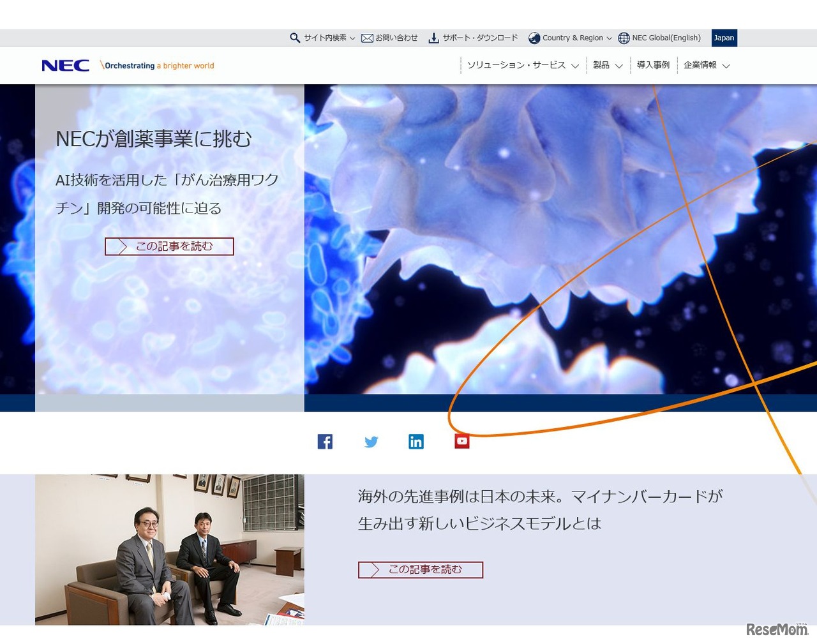Open the LinkedIn icon link
This screenshot has width=817, height=644.
[416, 441]
